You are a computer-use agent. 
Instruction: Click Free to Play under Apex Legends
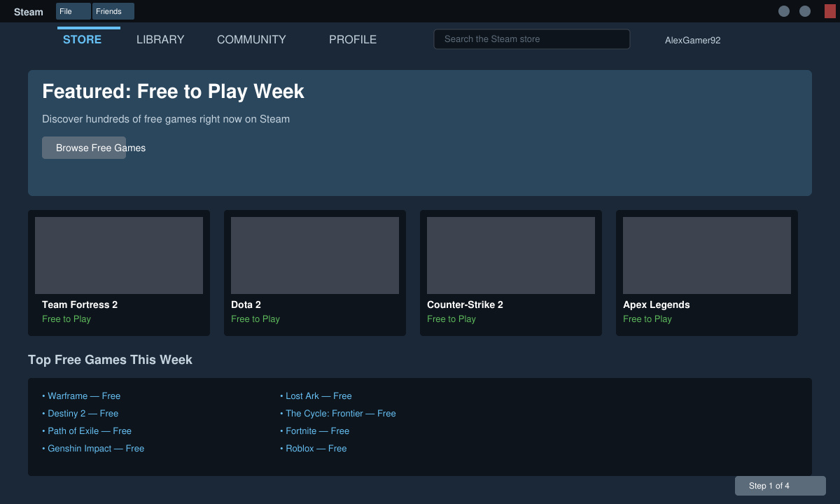tap(647, 318)
